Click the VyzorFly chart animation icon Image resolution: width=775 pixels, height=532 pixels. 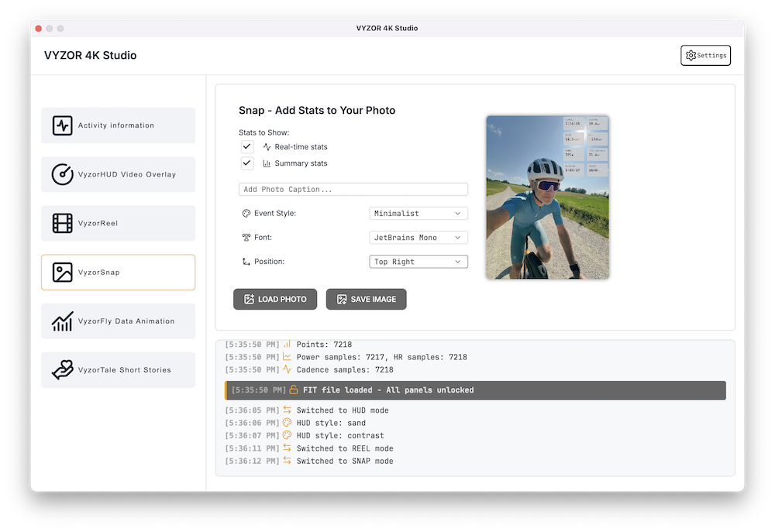coord(62,321)
